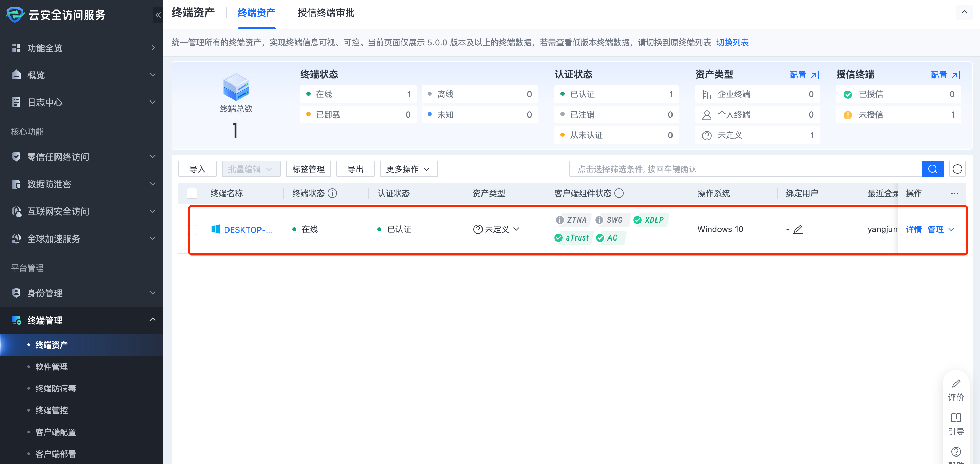980x464 pixels.
Task: Open the 评价 feedback icon
Action: tap(955, 384)
